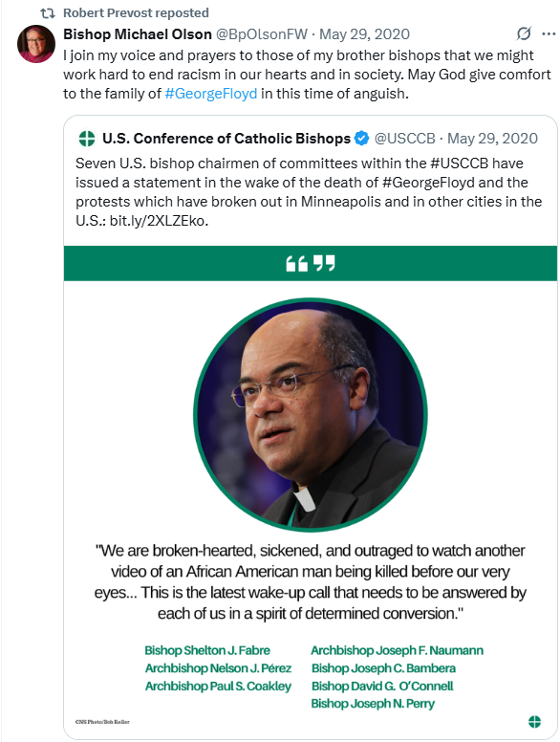The image size is (560, 742).
Task: Click the quoted post's May 29, 2020 date
Action: click(492, 139)
